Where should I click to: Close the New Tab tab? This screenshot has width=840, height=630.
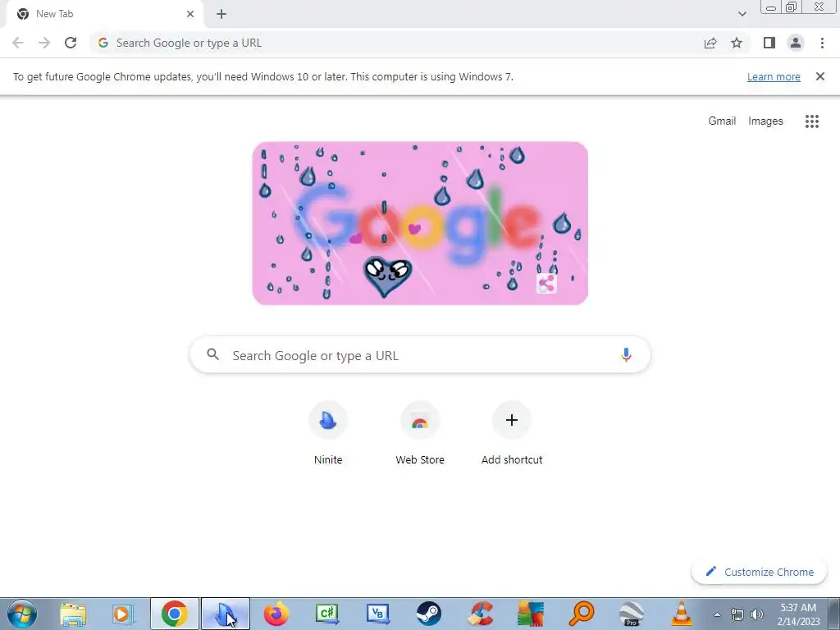tap(189, 14)
